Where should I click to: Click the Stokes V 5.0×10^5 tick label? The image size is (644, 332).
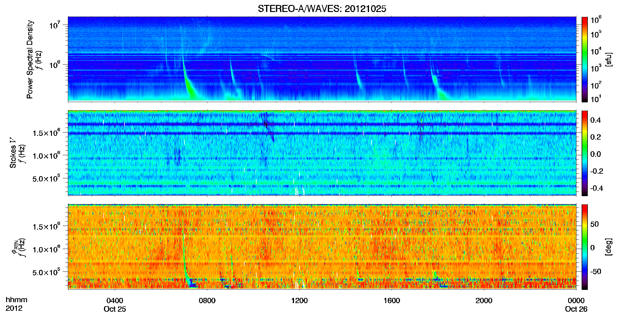click(x=46, y=178)
